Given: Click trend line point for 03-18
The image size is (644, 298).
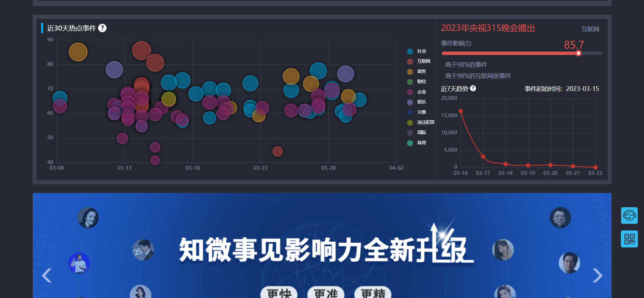Looking at the screenshot, I should [506, 164].
